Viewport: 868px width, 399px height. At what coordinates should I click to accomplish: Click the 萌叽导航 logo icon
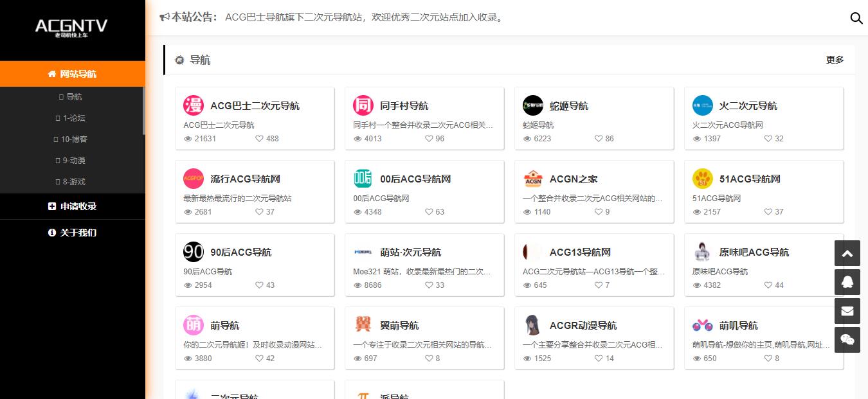703,325
